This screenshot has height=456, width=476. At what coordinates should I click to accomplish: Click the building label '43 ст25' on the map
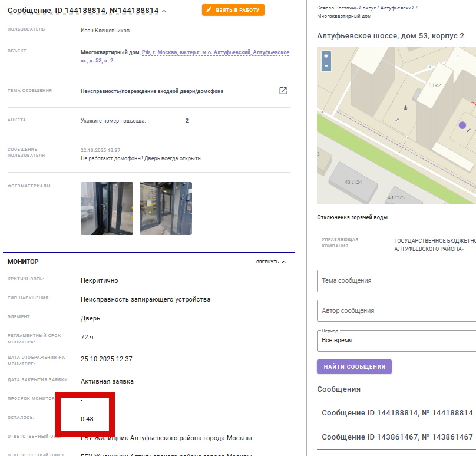pyautogui.click(x=396, y=197)
